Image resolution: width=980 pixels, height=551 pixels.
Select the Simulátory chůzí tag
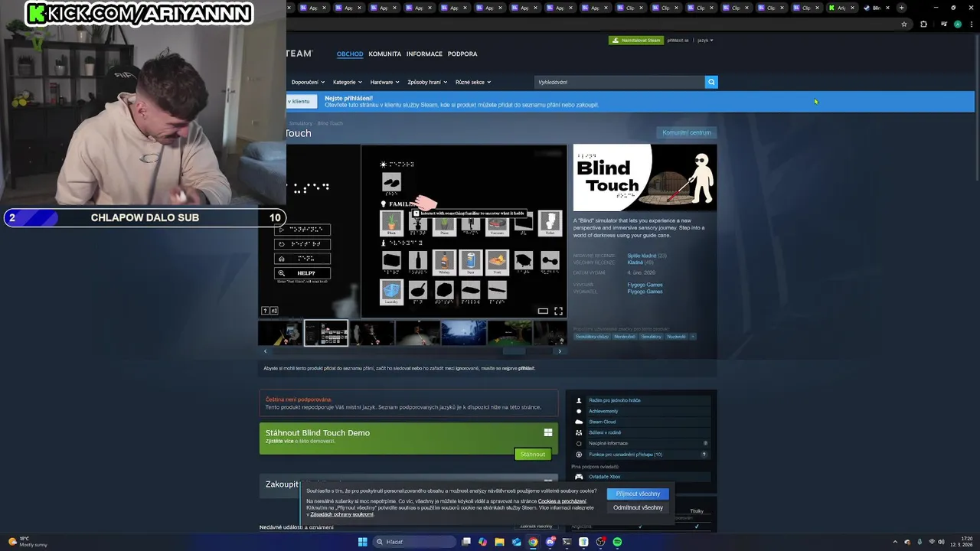point(592,337)
